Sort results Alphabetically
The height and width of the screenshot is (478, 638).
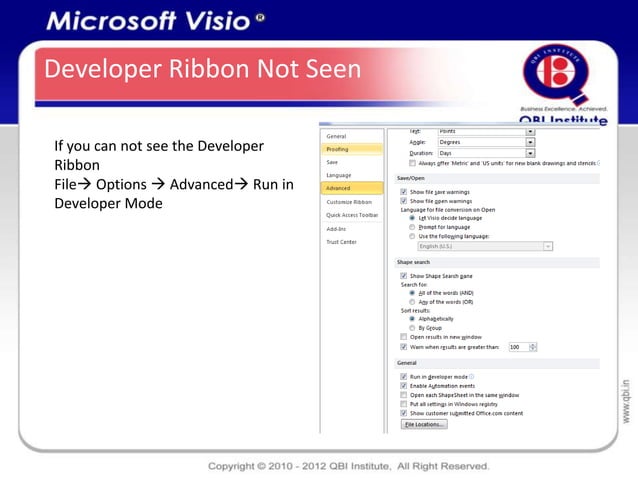point(412,319)
